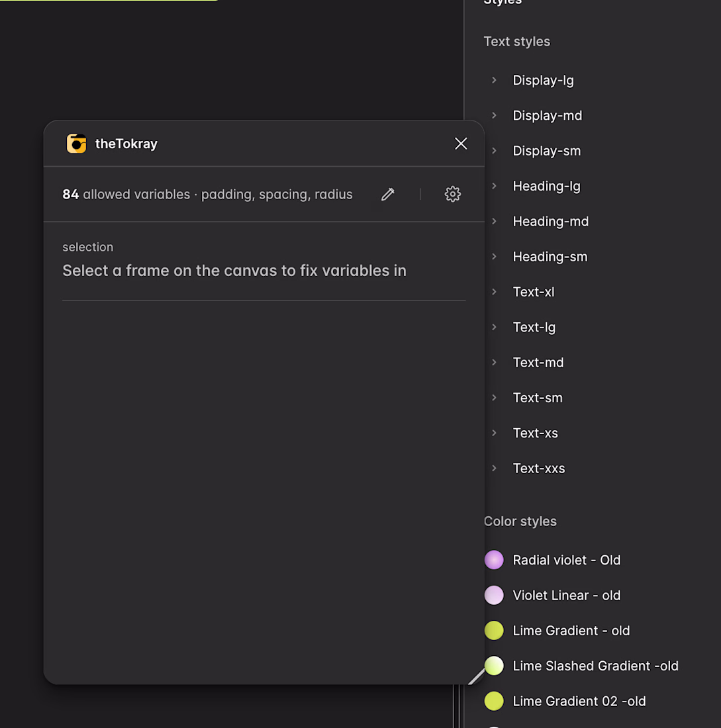The image size is (721, 728).
Task: Click the Violet Linear - old swatch
Action: [494, 595]
